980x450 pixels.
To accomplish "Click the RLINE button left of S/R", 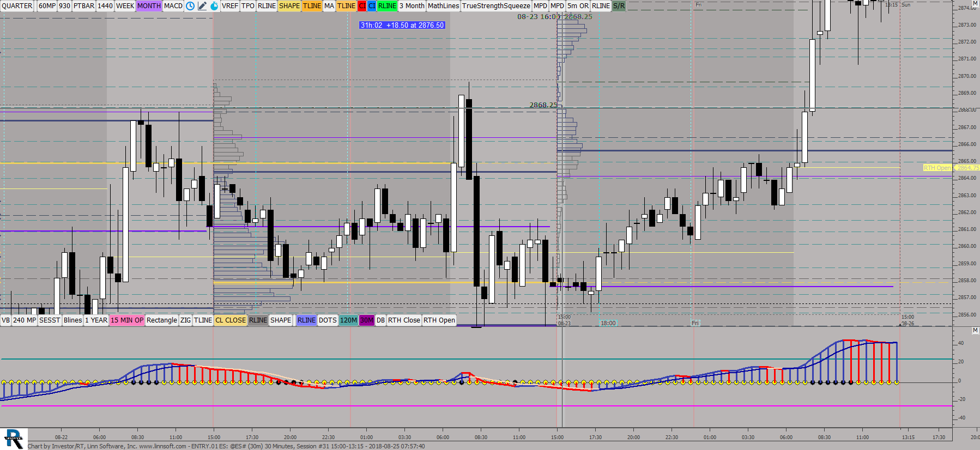I will point(601,6).
